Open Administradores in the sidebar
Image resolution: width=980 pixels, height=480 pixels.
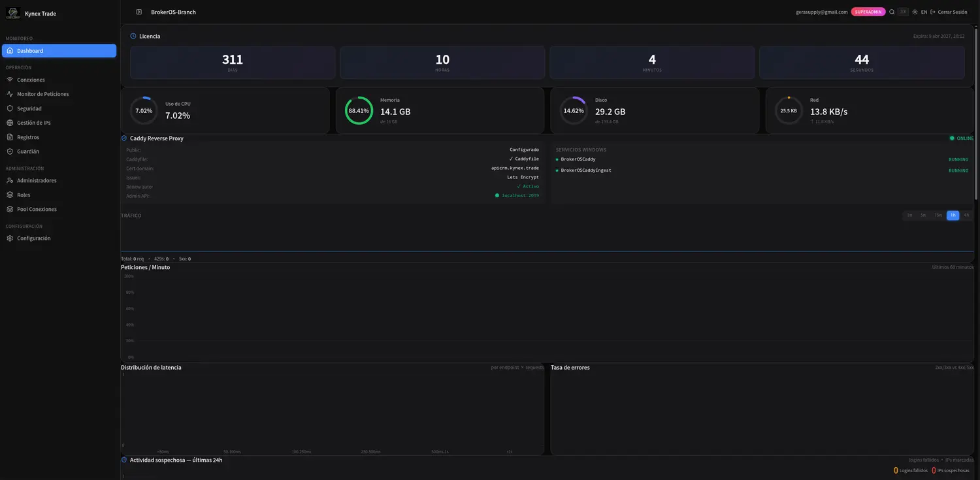tap(59, 180)
